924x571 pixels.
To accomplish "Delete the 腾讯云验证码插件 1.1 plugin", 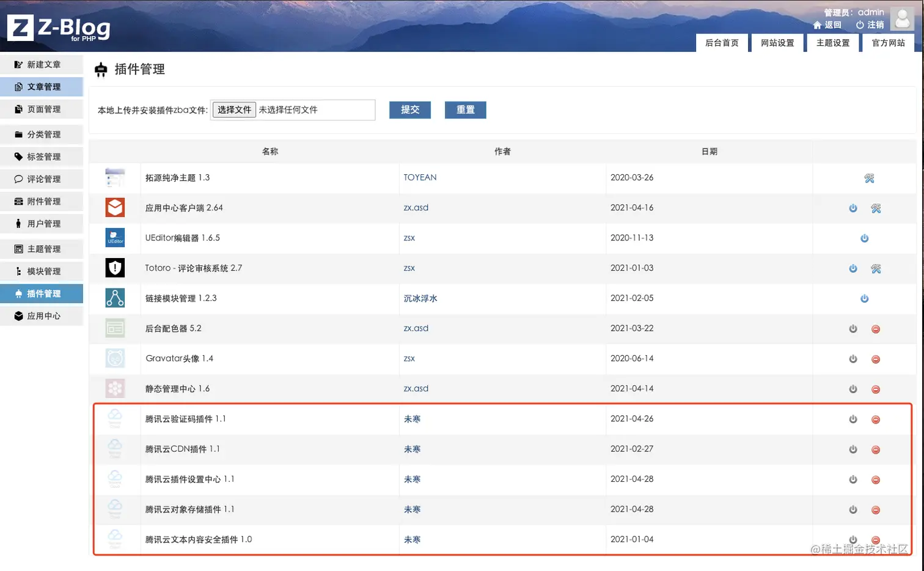I will point(876,419).
